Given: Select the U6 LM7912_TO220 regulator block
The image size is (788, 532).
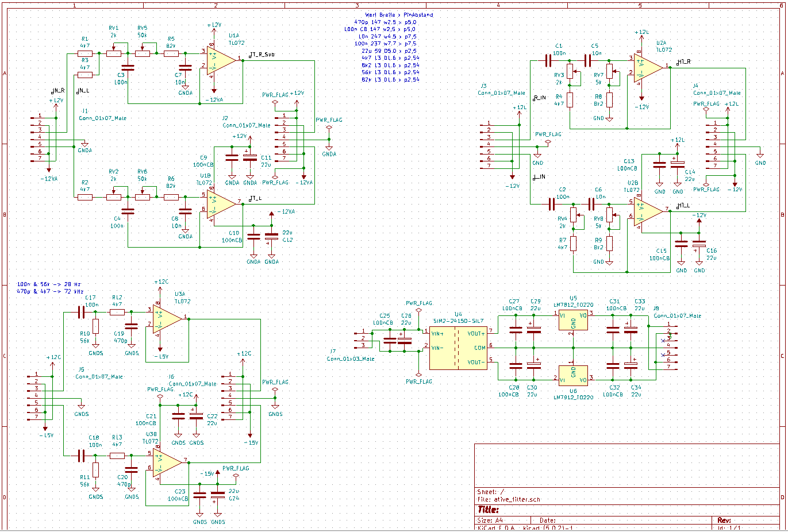Looking at the screenshot, I should [x=573, y=375].
